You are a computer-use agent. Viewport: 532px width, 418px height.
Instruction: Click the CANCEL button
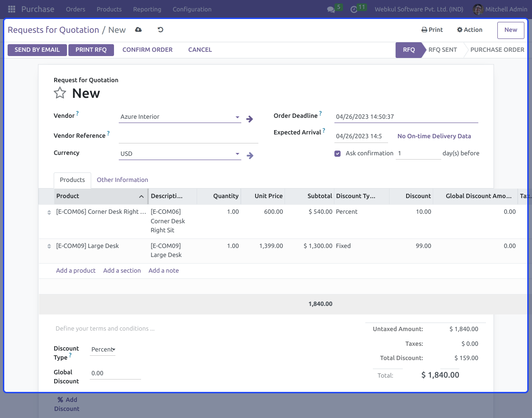pos(200,50)
